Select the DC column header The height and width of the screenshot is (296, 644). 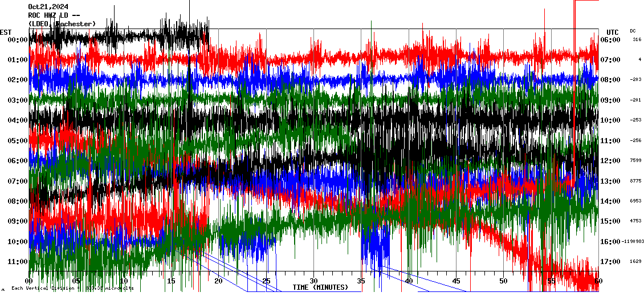pos(633,31)
